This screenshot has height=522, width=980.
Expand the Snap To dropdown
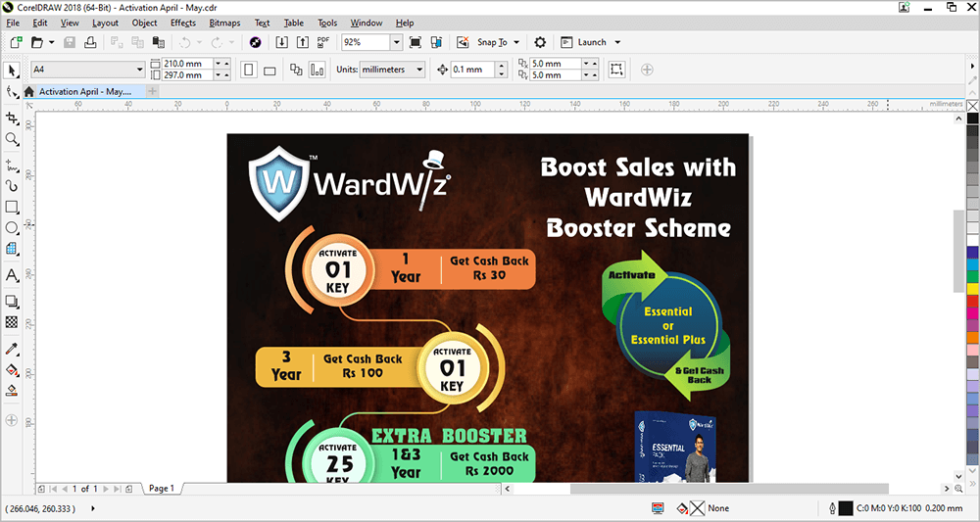tap(516, 42)
